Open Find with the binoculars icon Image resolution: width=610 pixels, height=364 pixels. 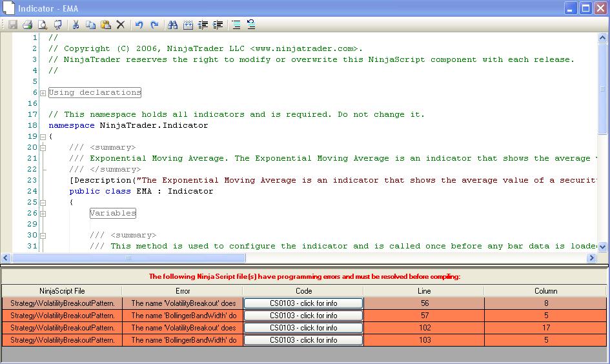(x=173, y=25)
